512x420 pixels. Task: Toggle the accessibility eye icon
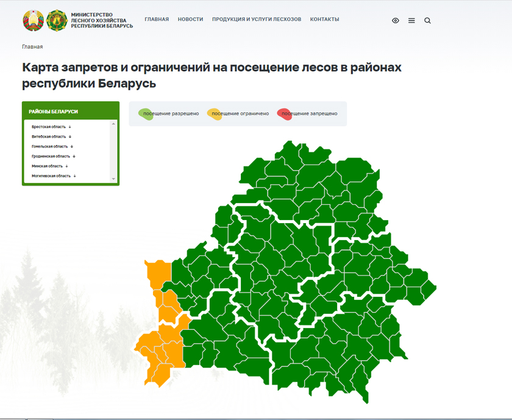pos(396,21)
